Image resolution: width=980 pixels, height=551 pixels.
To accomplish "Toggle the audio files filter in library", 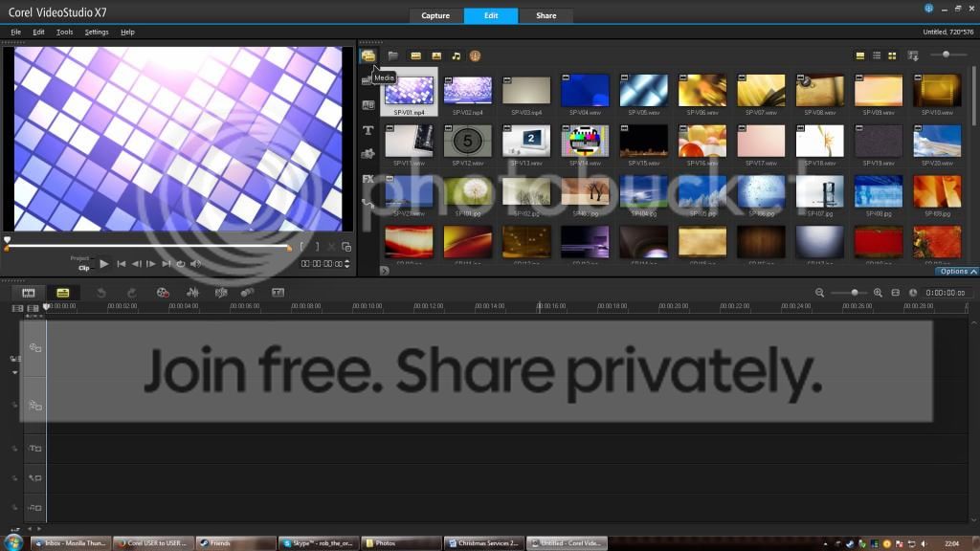I will tap(456, 56).
